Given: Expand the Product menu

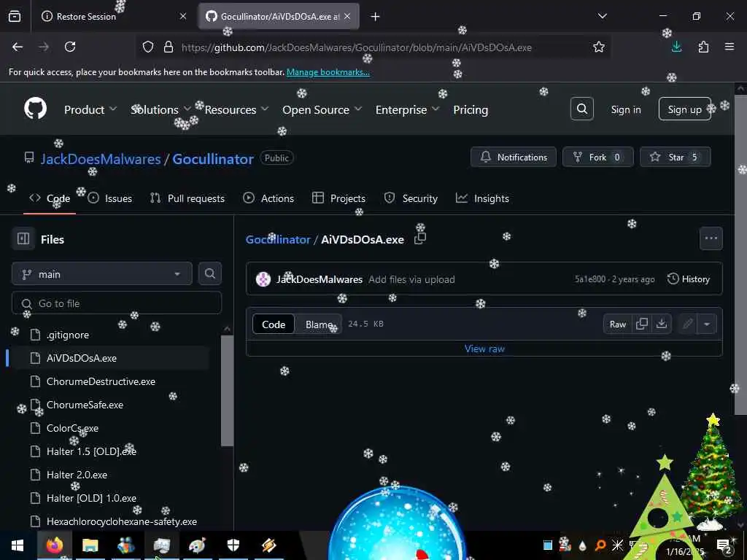Looking at the screenshot, I should (90, 109).
